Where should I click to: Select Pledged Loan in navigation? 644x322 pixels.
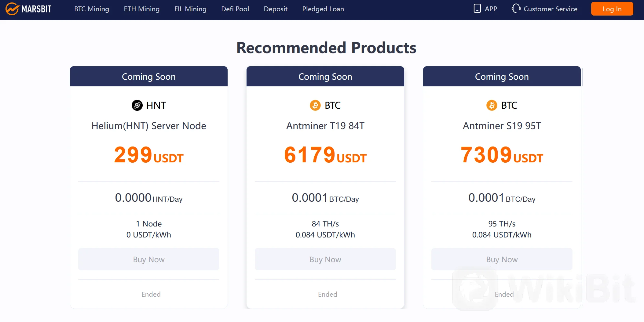323,9
